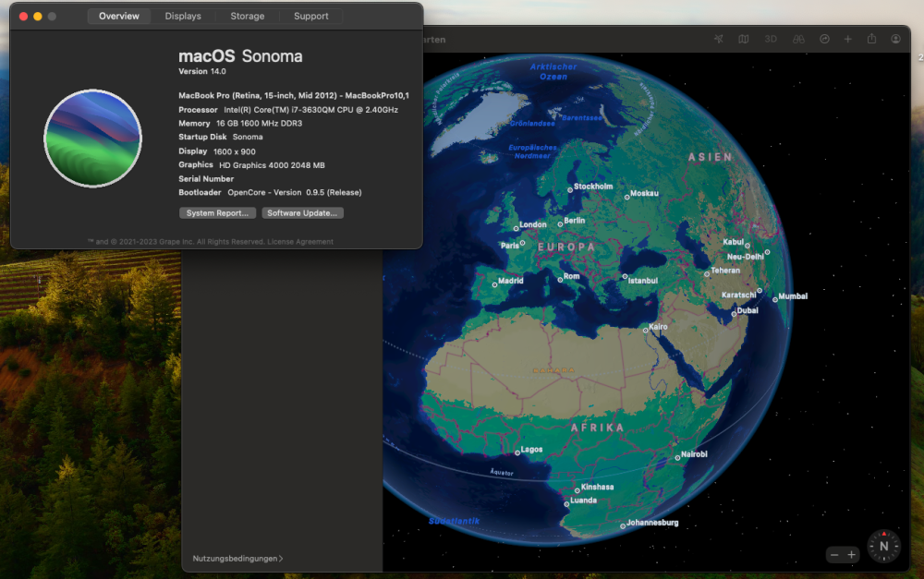Click the ASIEN continent label
The height and width of the screenshot is (579, 924).
click(x=711, y=157)
